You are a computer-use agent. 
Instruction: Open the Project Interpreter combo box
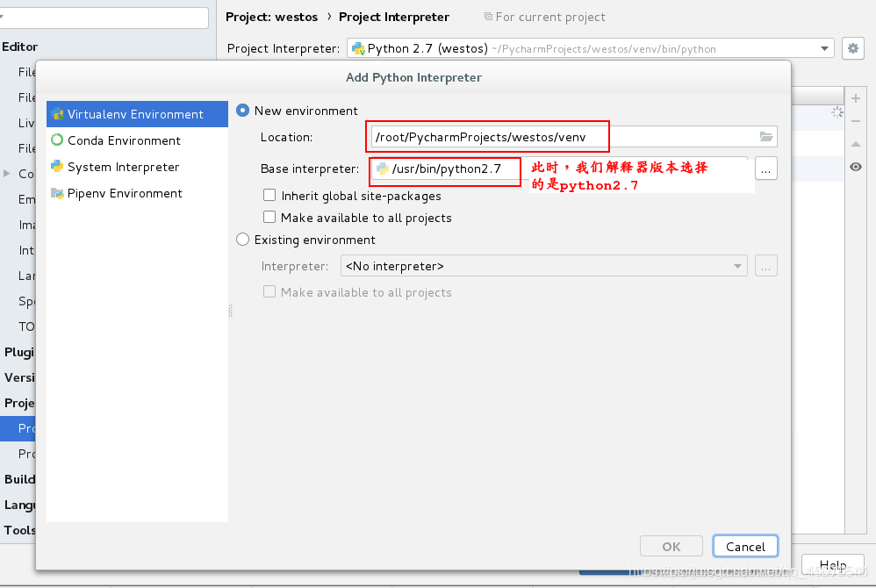click(x=591, y=48)
